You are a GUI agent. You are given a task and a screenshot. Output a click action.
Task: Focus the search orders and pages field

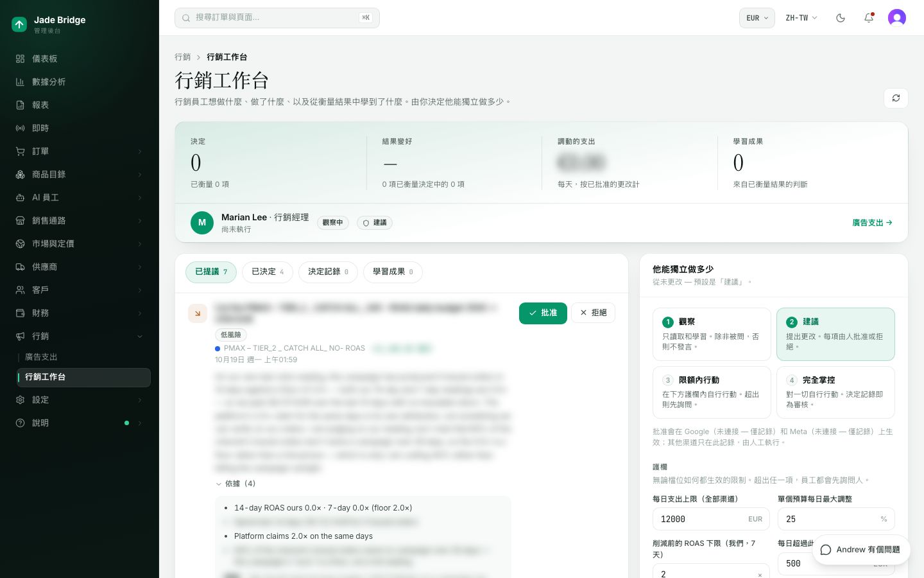point(277,18)
